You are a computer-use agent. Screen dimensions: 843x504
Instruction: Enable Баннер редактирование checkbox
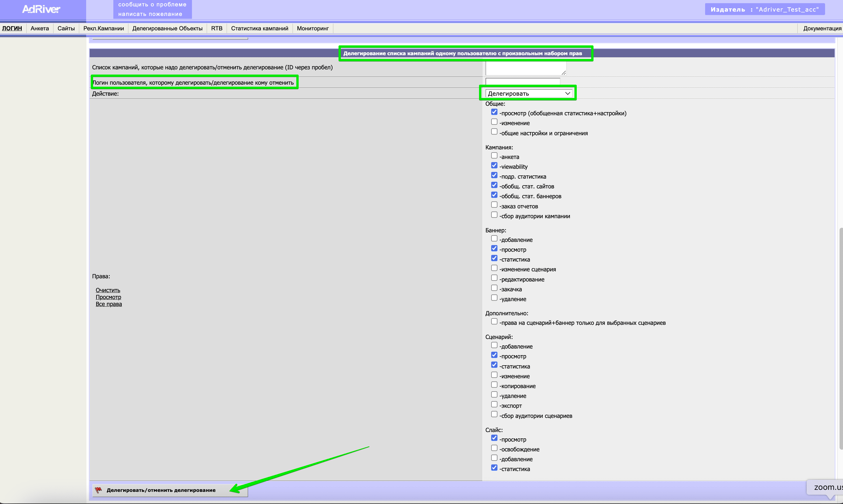[494, 278]
